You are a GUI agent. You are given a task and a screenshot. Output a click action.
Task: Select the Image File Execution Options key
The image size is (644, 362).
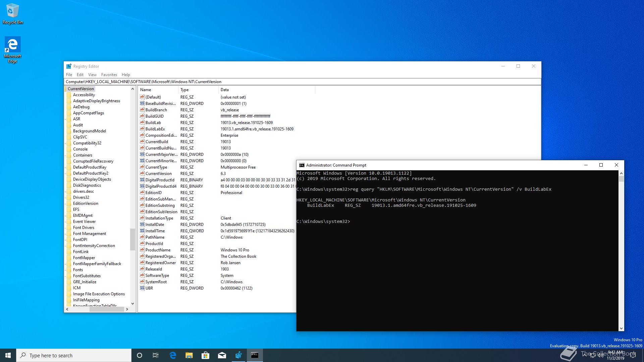click(x=99, y=294)
